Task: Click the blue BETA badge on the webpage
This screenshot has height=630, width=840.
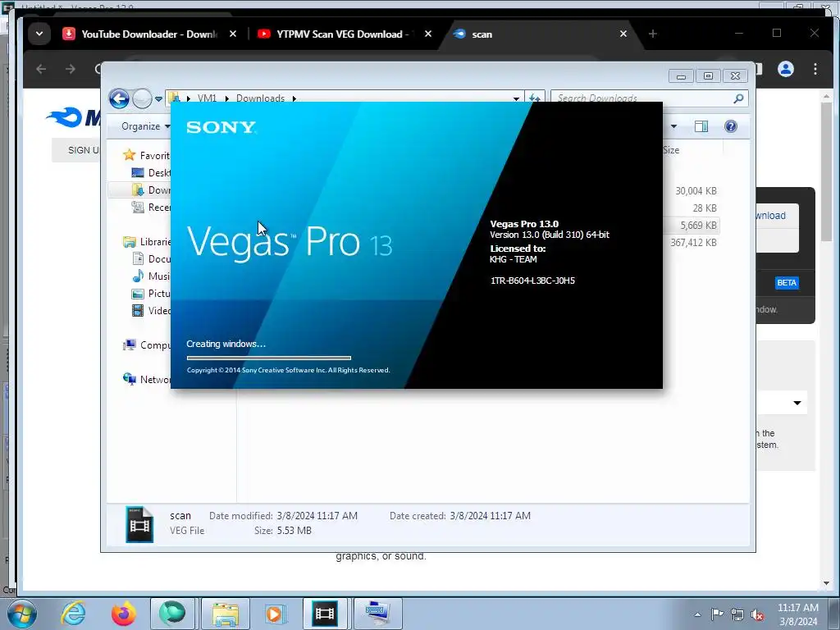Action: pyautogui.click(x=787, y=283)
